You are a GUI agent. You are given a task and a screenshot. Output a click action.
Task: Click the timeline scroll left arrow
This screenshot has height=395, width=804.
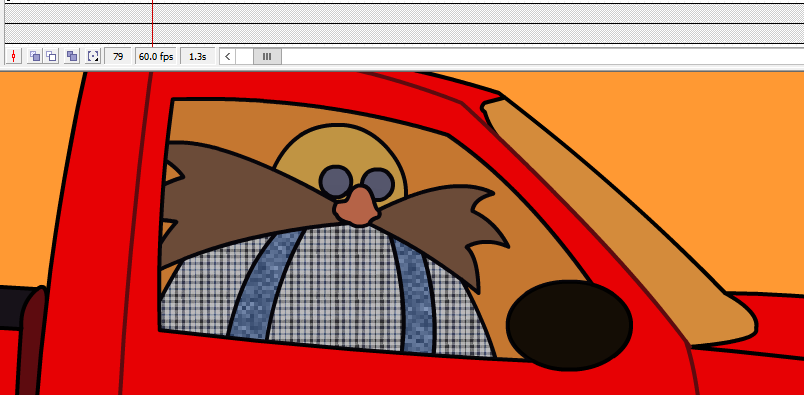point(228,56)
